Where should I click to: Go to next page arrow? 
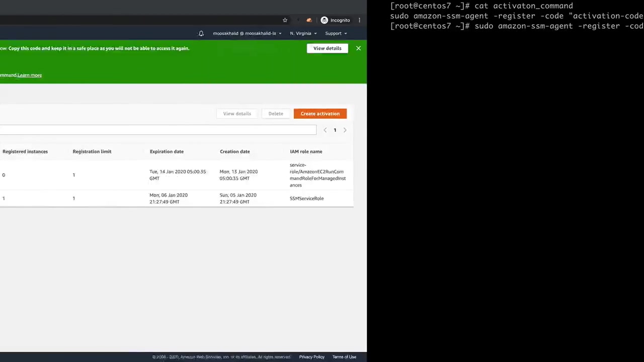345,130
